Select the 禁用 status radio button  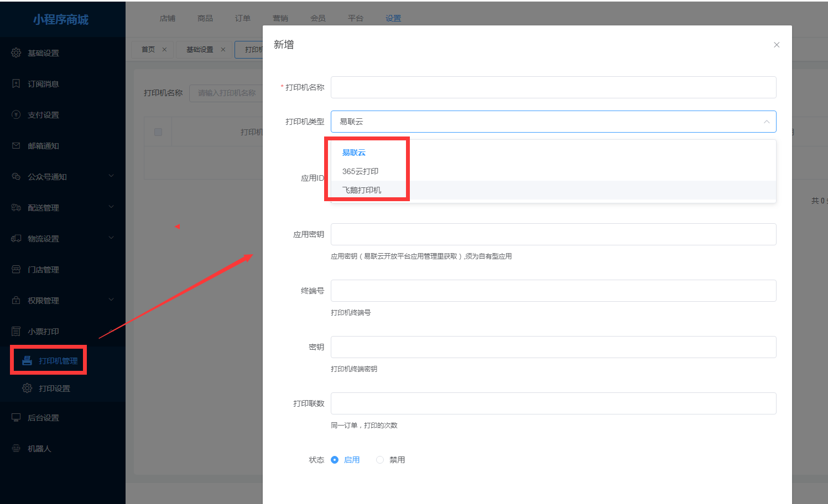click(380, 460)
